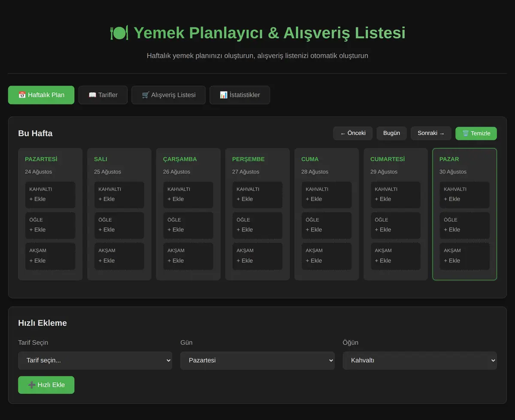Jump to today with Bugün button
515x420 pixels.
(391, 133)
